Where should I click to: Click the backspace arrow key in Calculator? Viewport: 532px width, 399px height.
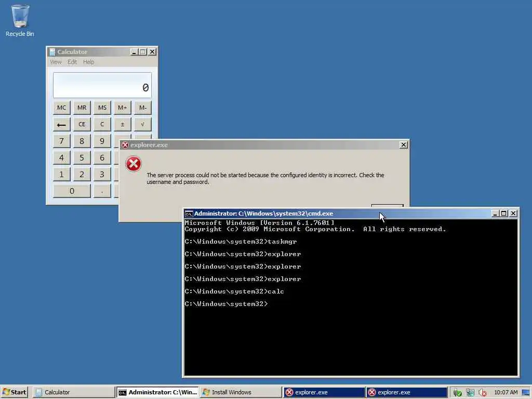click(x=61, y=125)
